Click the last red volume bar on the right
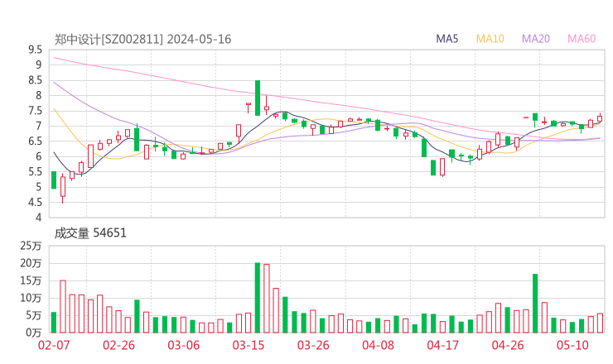The image size is (613, 364). (600, 323)
